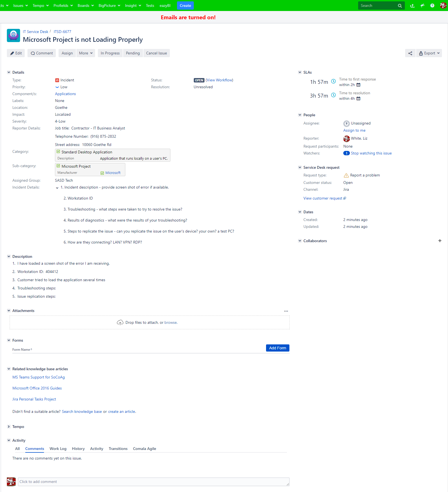The image size is (448, 492).
Task: Click the Add Form button
Action: pyautogui.click(x=278, y=348)
